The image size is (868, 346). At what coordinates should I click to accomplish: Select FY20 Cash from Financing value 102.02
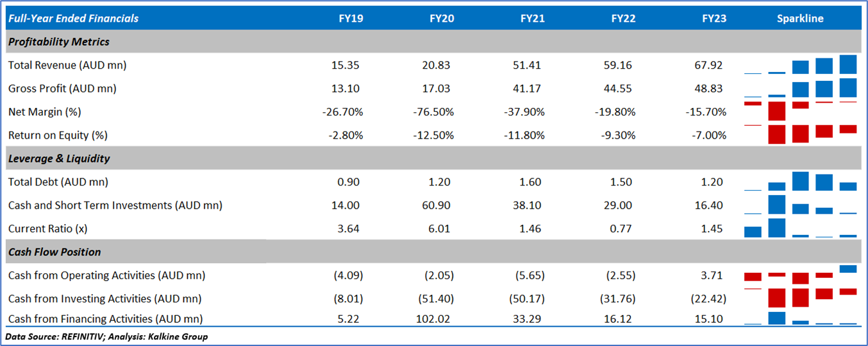[x=438, y=318]
